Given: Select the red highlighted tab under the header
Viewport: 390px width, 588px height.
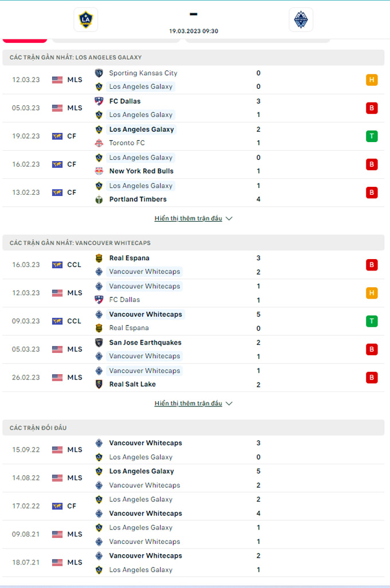Looking at the screenshot, I should [25, 40].
